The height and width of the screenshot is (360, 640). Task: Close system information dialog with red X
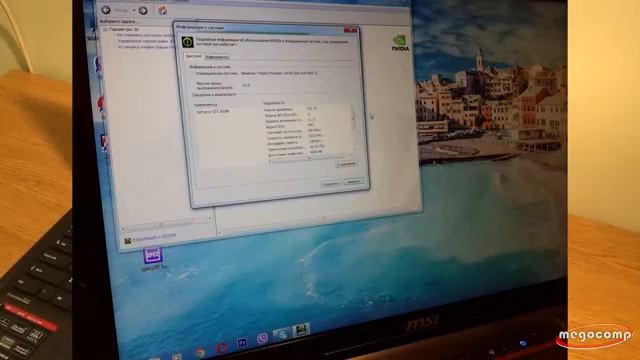(351, 30)
